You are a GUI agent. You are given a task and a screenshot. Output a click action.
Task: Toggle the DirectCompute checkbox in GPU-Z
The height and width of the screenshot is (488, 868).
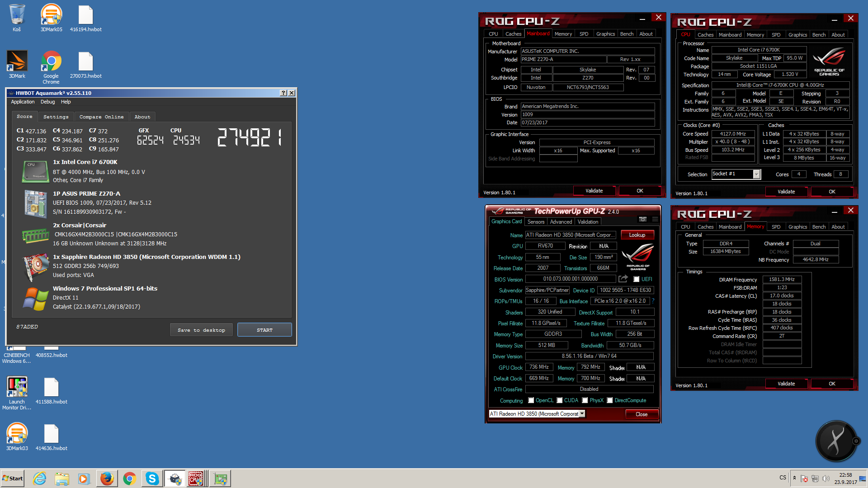610,400
